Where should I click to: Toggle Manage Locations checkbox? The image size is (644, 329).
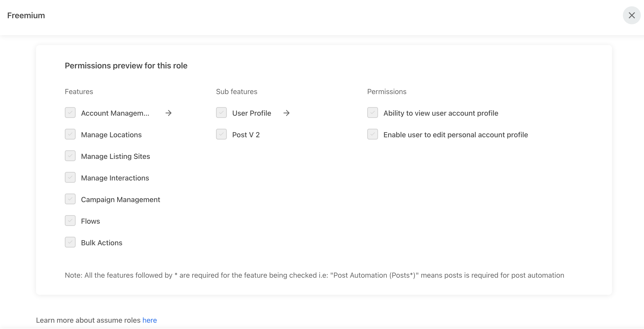pos(70,134)
